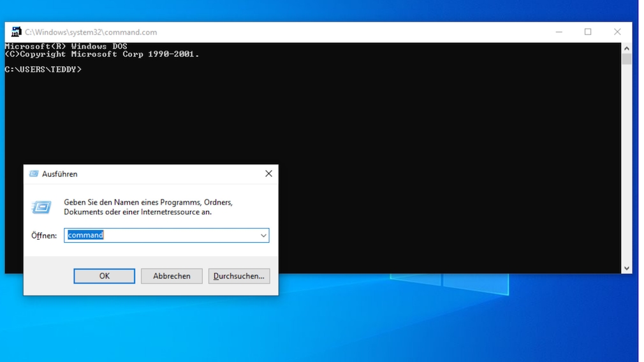This screenshot has height=362, width=644.
Task: Close the command.com window
Action: tap(617, 32)
